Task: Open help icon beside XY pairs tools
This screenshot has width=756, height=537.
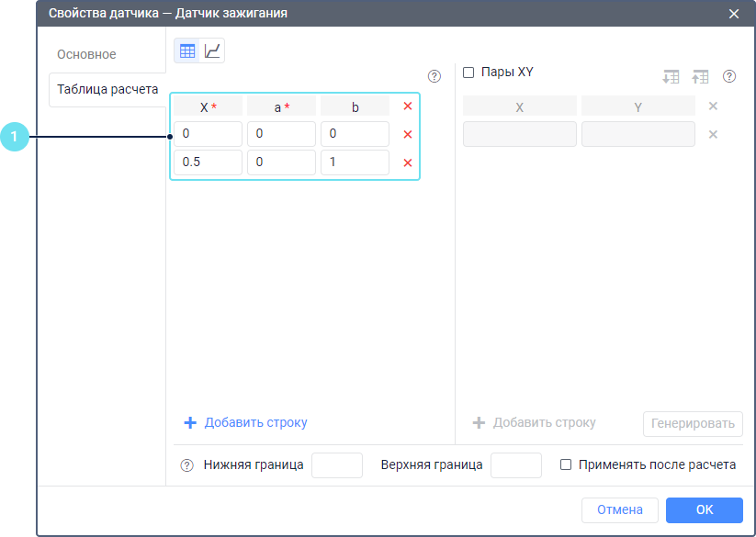Action: click(729, 77)
